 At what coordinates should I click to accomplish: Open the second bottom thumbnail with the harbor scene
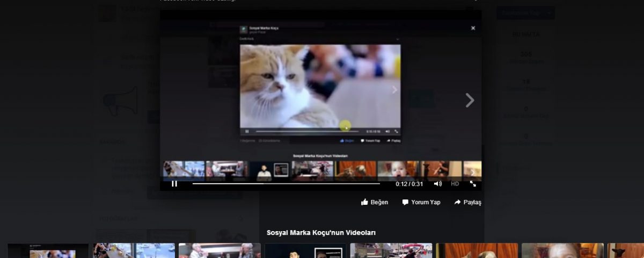click(134, 250)
